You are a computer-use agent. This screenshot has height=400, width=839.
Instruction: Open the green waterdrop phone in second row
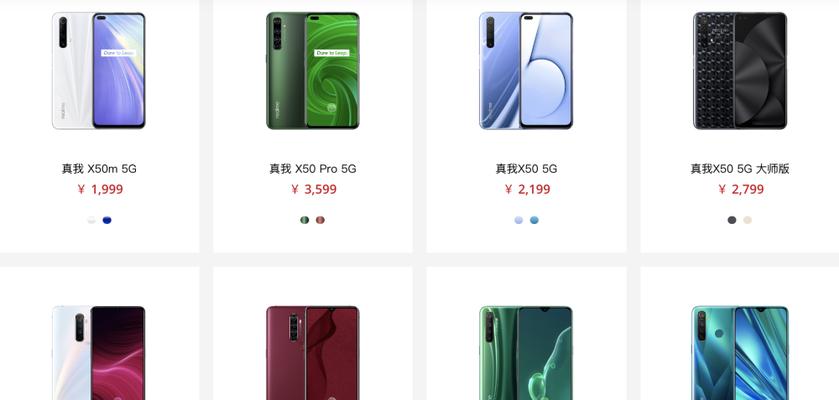526,353
